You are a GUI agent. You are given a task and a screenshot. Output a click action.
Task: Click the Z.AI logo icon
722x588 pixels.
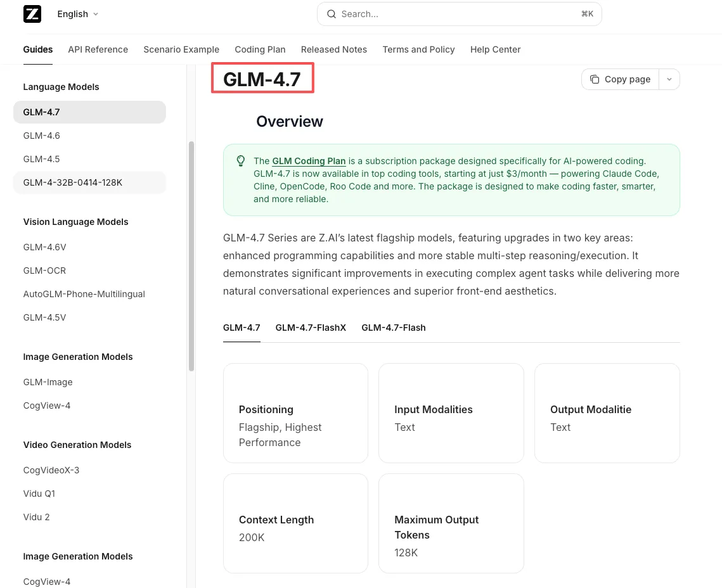tap(32, 14)
